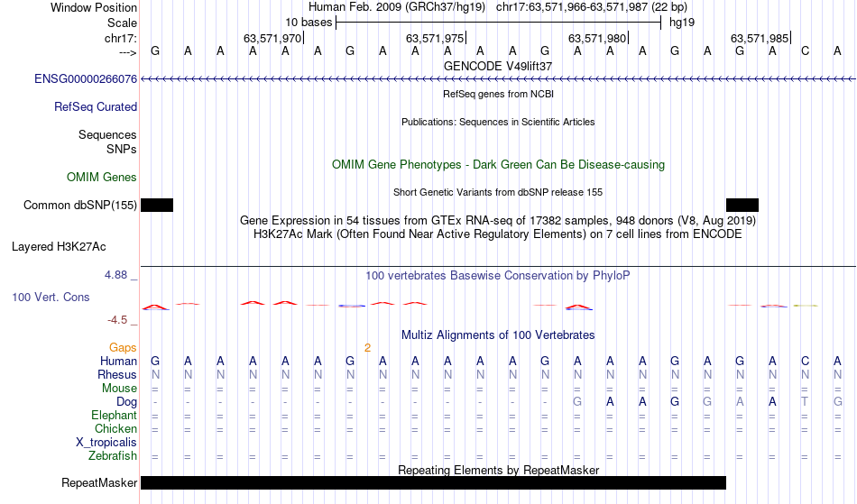Click the right Common dbSNP variant block

[x=742, y=206]
